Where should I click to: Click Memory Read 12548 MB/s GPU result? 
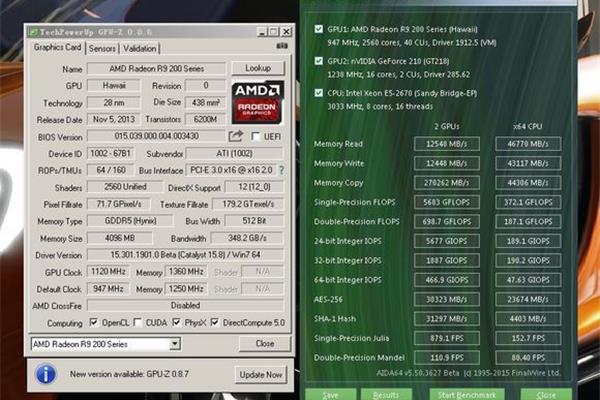pos(447,144)
